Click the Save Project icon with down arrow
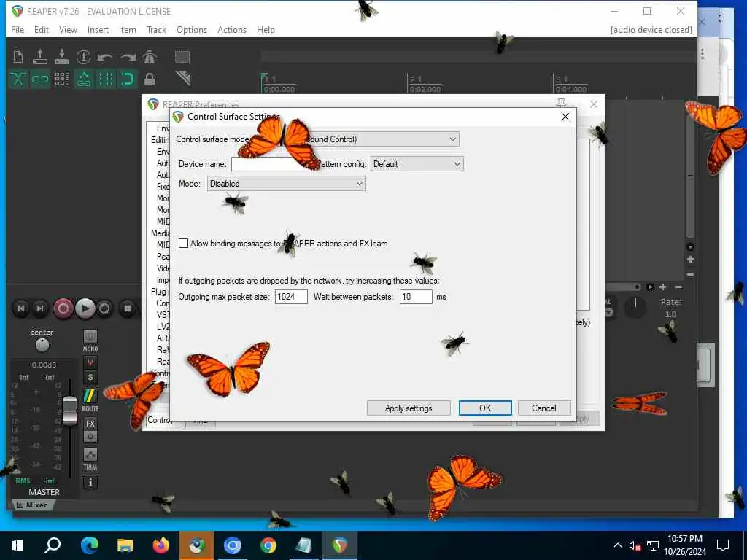The width and height of the screenshot is (747, 560). point(62,57)
